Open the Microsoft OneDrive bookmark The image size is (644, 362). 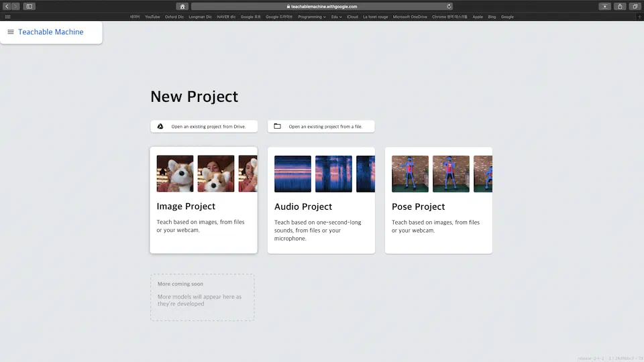(x=410, y=17)
